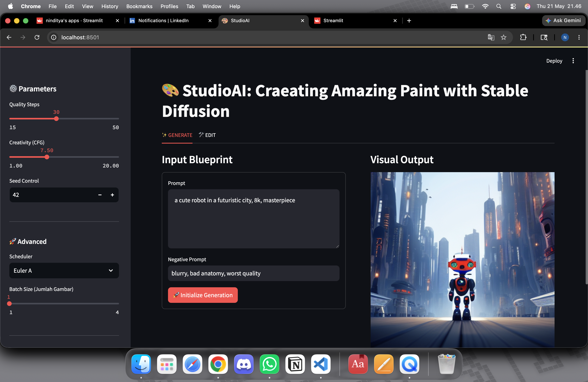
Task: Click the browser forward arrow
Action: coord(23,37)
